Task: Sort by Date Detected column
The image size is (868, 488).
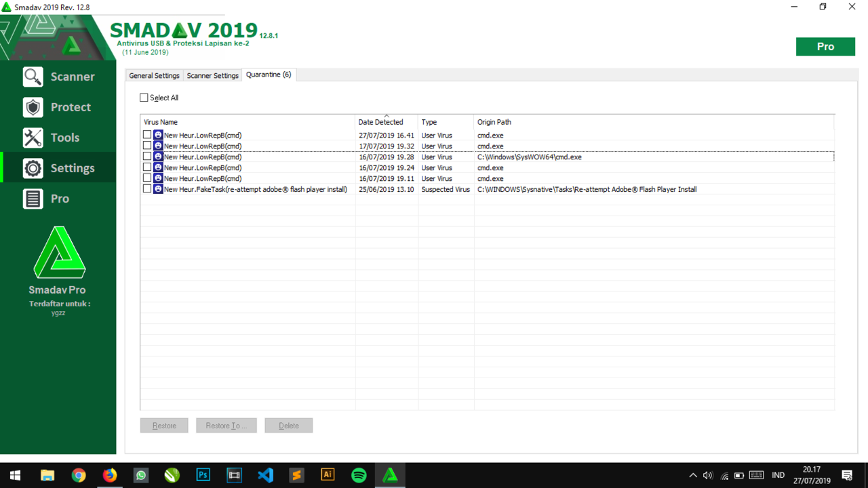Action: [387, 122]
